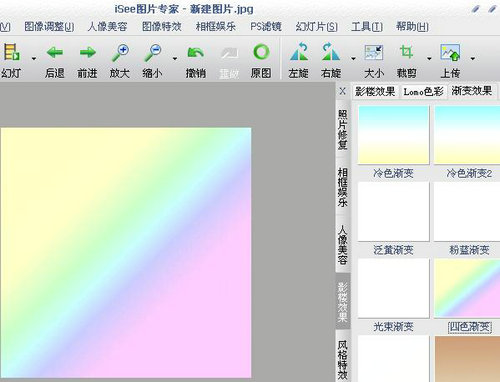Image resolution: width=500 pixels, height=382 pixels.
Task: Switch to the Lomo色彩 tab
Action: coord(423,91)
